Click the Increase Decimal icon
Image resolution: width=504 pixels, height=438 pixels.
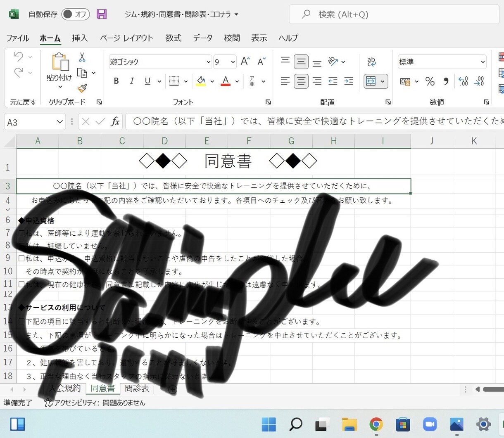[x=464, y=81]
